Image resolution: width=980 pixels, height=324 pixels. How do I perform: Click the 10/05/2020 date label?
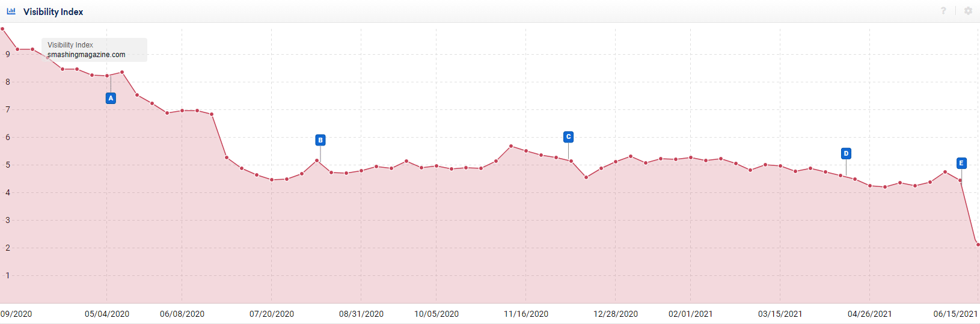(436, 314)
